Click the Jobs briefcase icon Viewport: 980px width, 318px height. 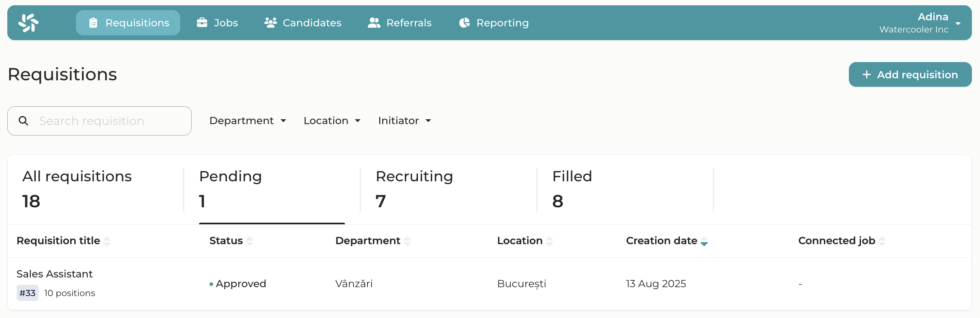pos(202,23)
